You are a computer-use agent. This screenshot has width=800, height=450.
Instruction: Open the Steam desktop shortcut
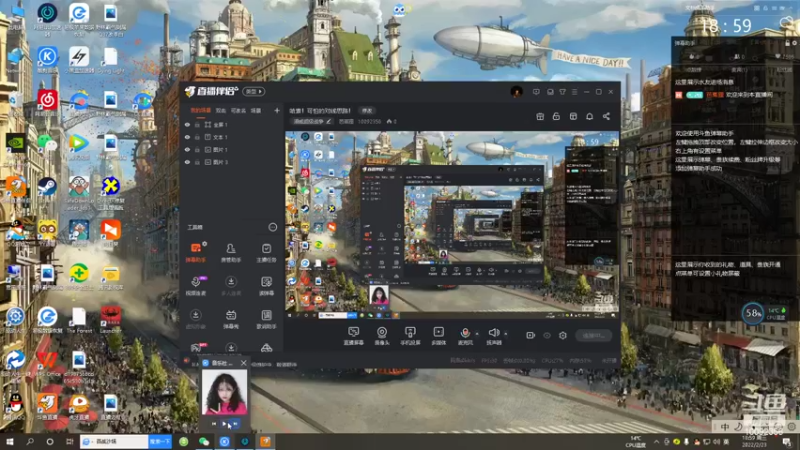(x=47, y=187)
